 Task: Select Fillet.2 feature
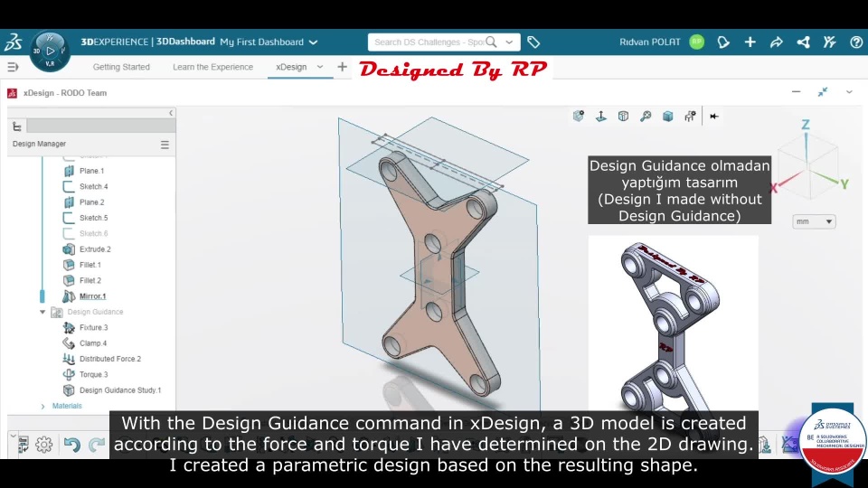90,280
